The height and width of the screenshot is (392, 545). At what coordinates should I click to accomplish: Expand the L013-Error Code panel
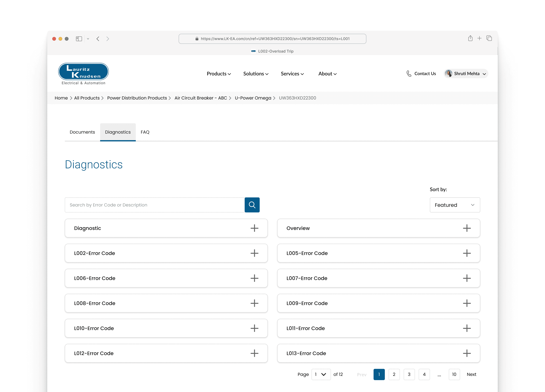click(x=466, y=353)
